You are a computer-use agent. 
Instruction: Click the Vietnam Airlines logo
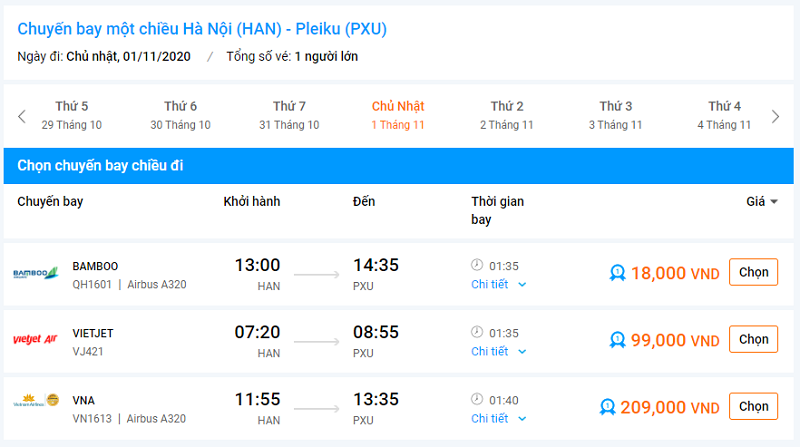coord(36,404)
